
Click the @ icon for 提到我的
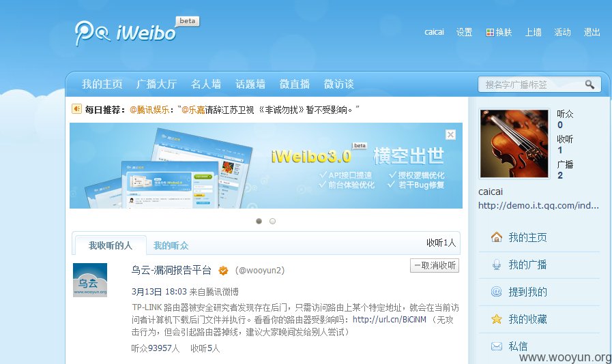497,292
